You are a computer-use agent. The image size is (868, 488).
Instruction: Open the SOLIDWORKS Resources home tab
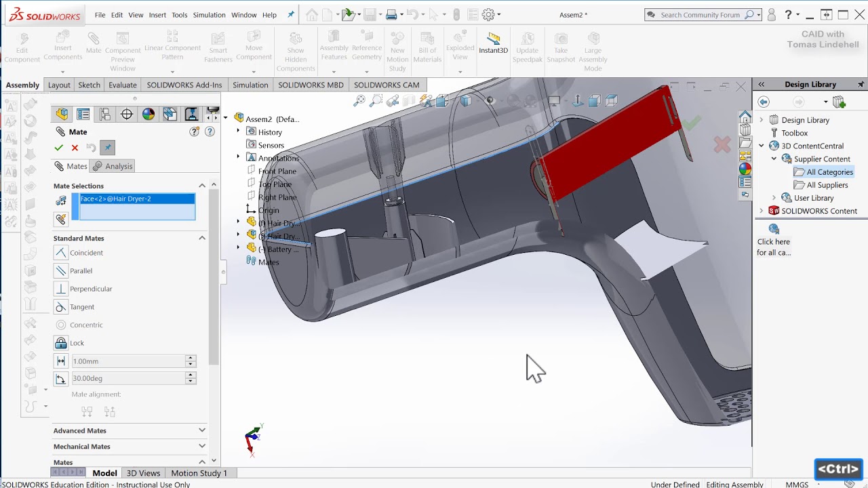[x=745, y=116]
